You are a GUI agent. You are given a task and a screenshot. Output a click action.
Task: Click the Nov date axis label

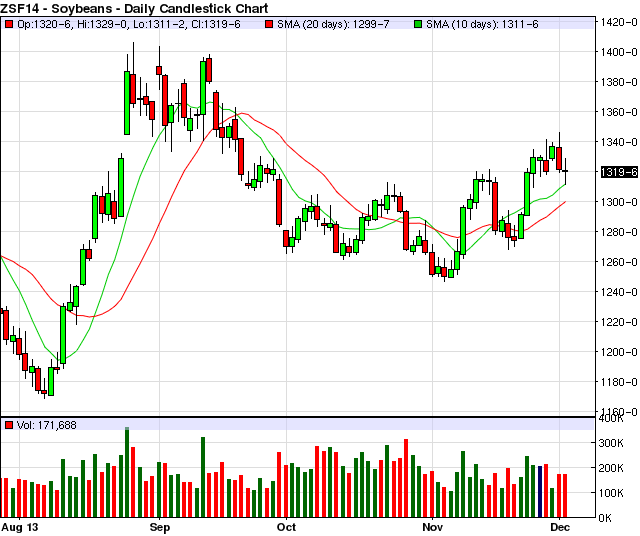tap(432, 527)
